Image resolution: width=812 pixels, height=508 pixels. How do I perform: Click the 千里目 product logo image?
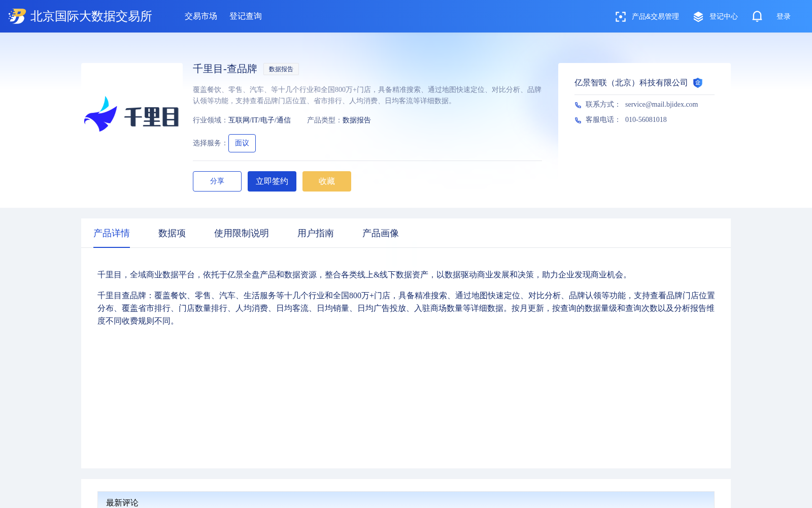click(x=132, y=114)
